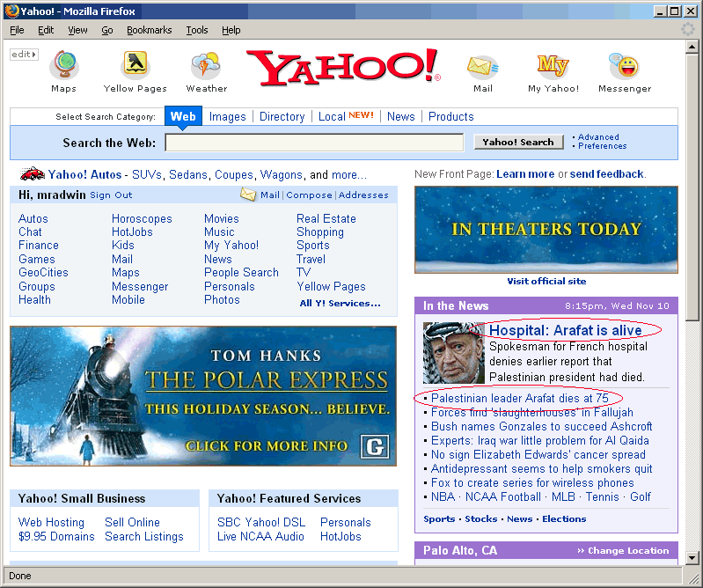This screenshot has width=703, height=588.
Task: Click the Sign Out link
Action: point(111,195)
